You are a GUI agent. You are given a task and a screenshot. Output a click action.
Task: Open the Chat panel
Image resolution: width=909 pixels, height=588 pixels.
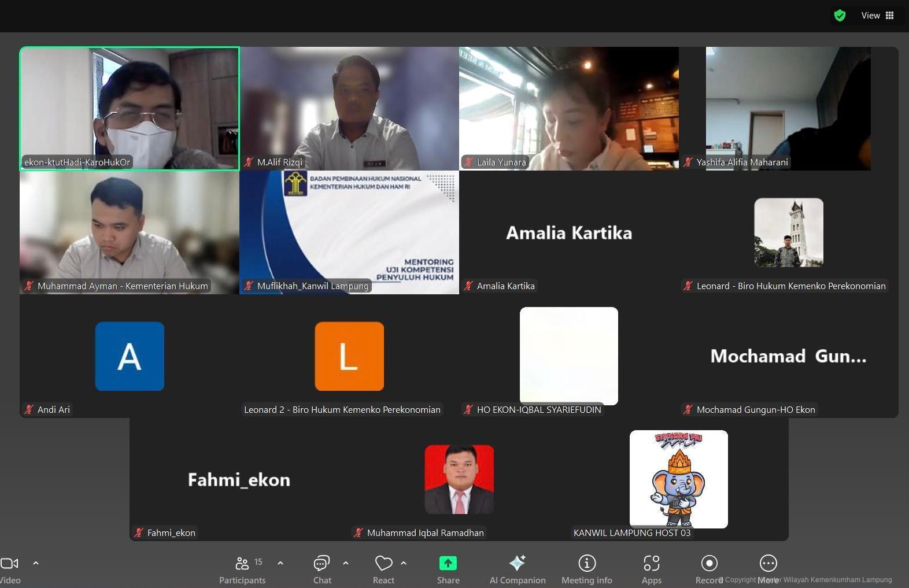pos(322,563)
